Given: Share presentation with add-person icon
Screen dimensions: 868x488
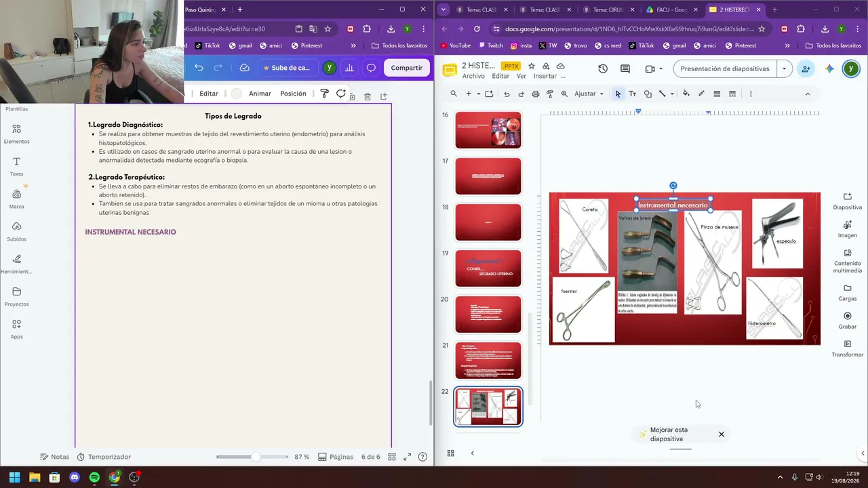Looking at the screenshot, I should point(806,68).
